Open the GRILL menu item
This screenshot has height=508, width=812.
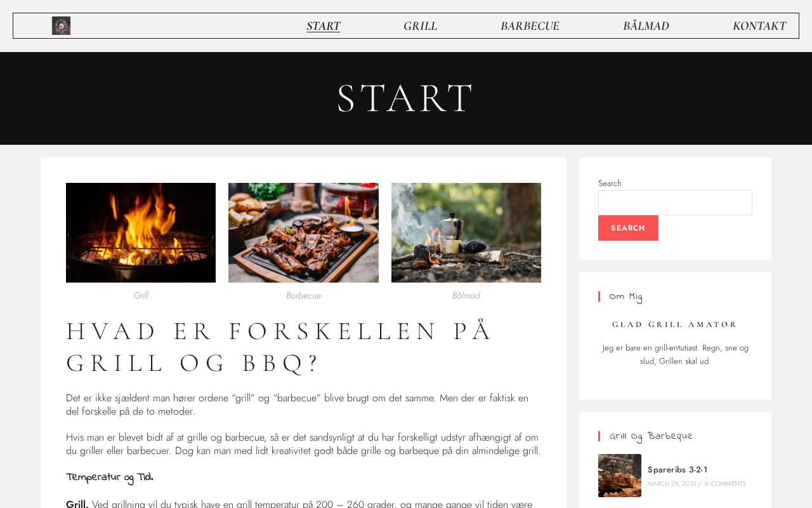click(420, 26)
